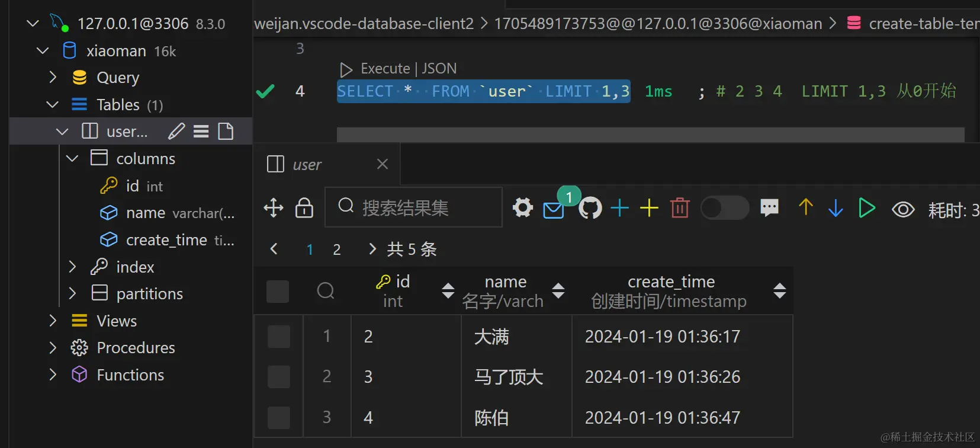Click the edit pencil icon on user table
This screenshot has width=980, height=448.
pos(176,131)
